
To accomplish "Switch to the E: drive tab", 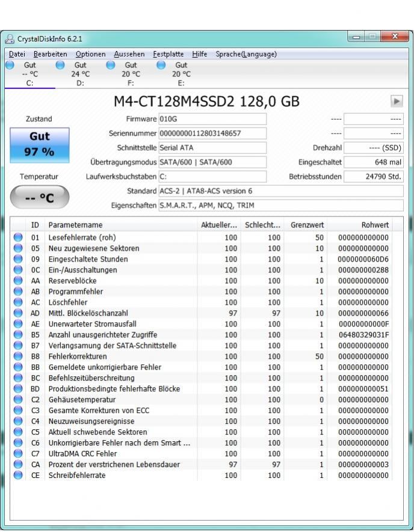I will (x=181, y=74).
